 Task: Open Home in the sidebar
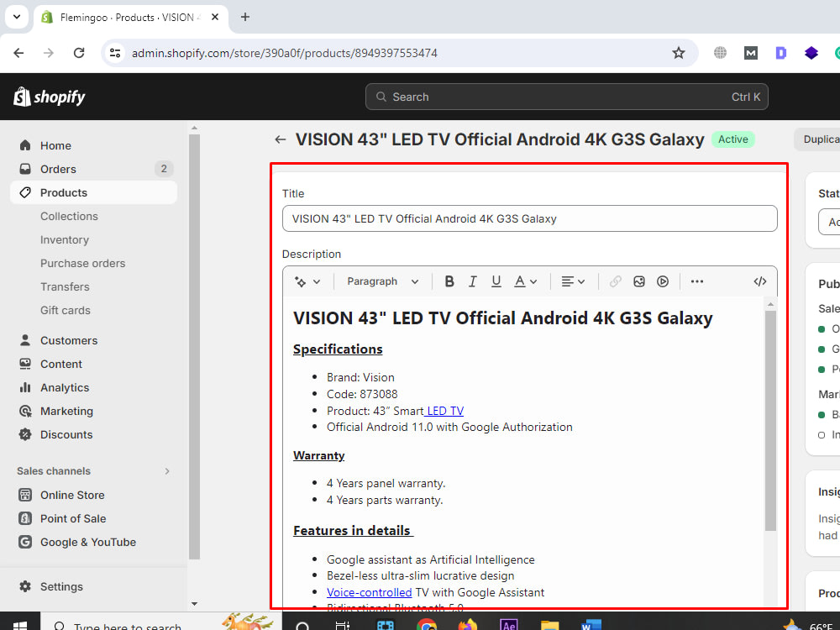pos(55,145)
